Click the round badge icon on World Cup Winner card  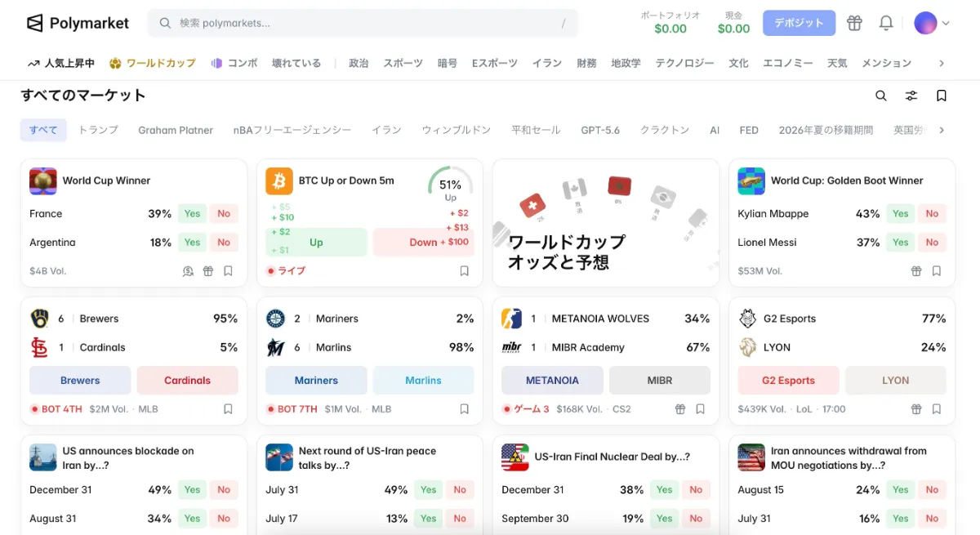188,271
